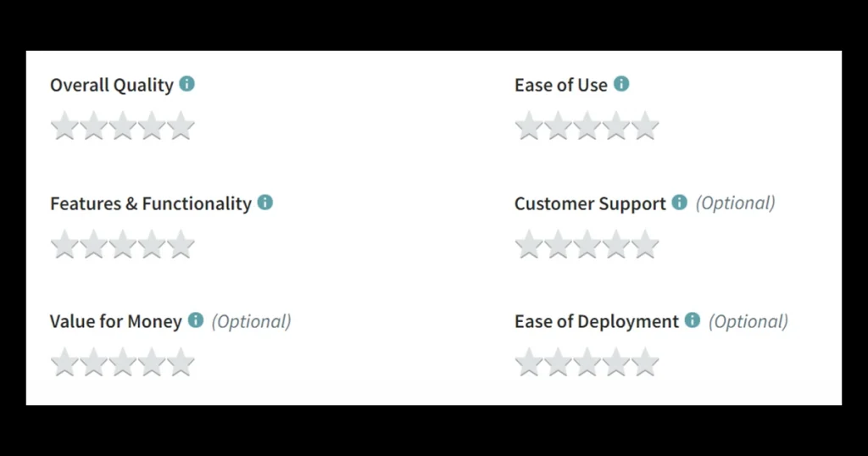The height and width of the screenshot is (456, 868).
Task: Rate Overall Quality five stars
Action: tap(181, 125)
